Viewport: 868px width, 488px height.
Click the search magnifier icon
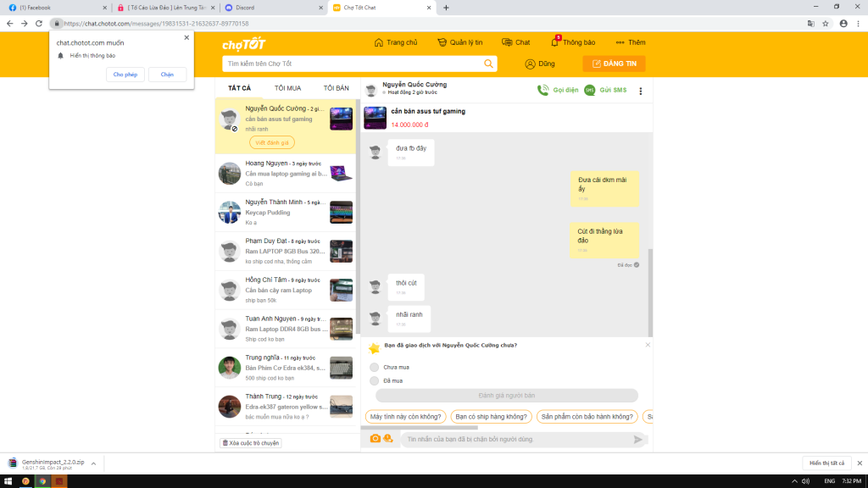(488, 64)
